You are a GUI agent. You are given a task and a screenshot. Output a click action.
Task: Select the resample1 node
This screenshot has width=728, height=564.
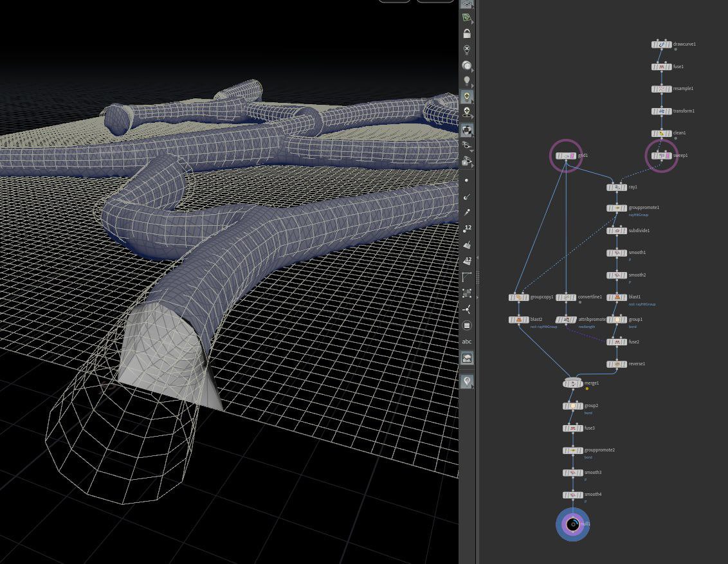pos(662,89)
